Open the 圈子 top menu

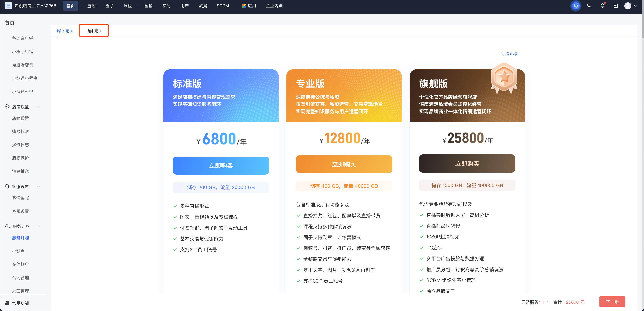[x=109, y=6]
